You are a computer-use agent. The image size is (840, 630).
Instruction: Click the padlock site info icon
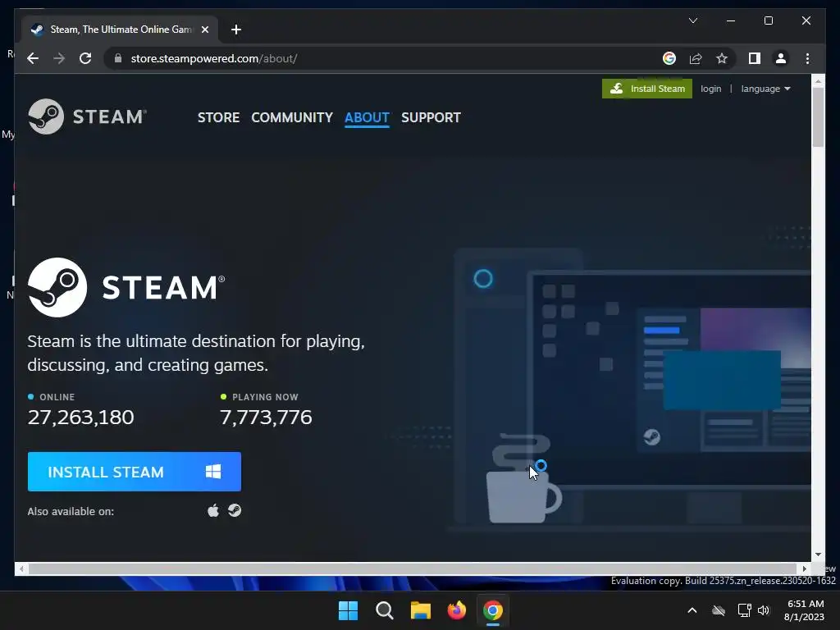pos(118,58)
